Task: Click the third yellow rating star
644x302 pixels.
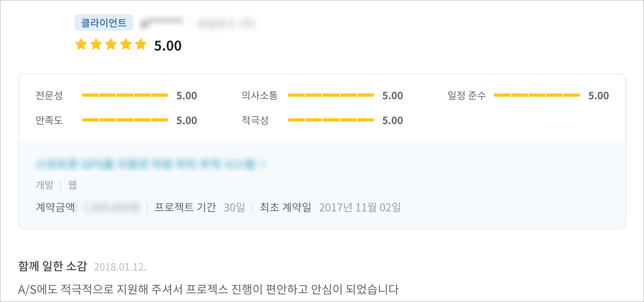Action: (x=111, y=44)
